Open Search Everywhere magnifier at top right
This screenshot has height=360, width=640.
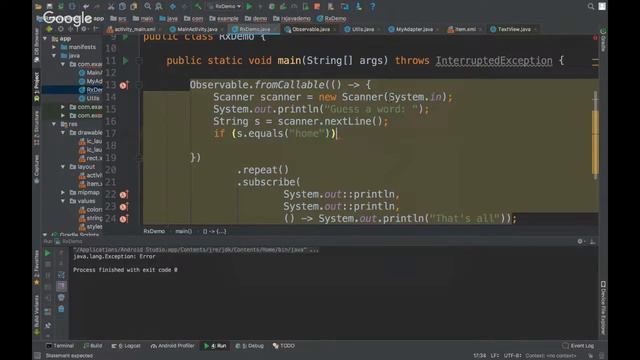[x=591, y=7]
